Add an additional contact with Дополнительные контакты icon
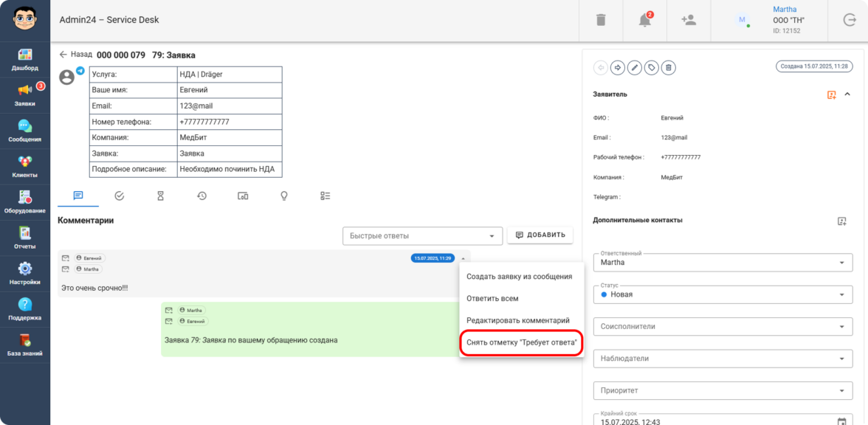The image size is (868, 425). coord(842,221)
